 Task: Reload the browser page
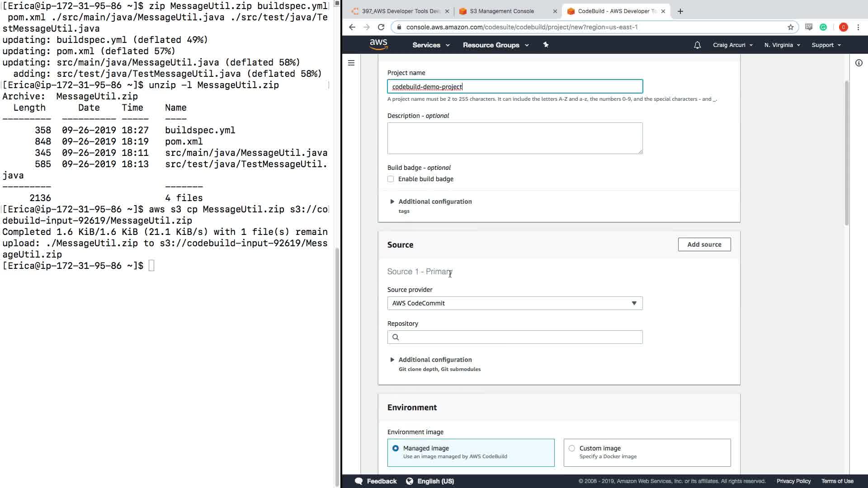click(x=381, y=27)
